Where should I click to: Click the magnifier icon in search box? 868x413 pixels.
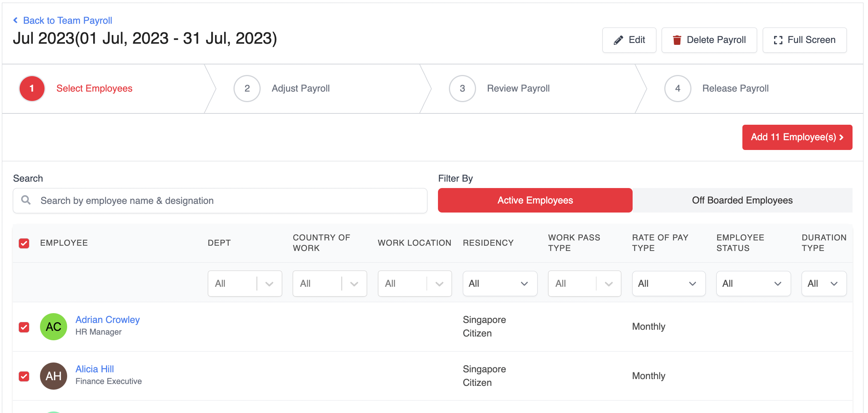click(x=26, y=200)
